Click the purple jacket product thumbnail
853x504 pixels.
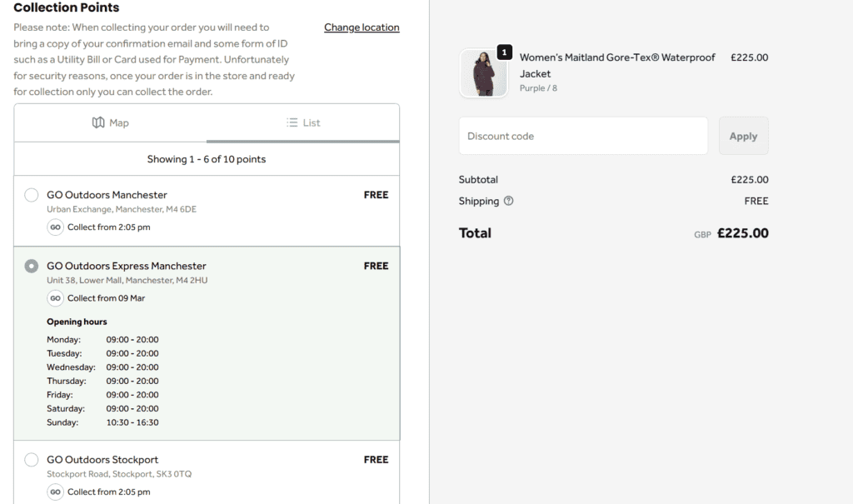(483, 74)
